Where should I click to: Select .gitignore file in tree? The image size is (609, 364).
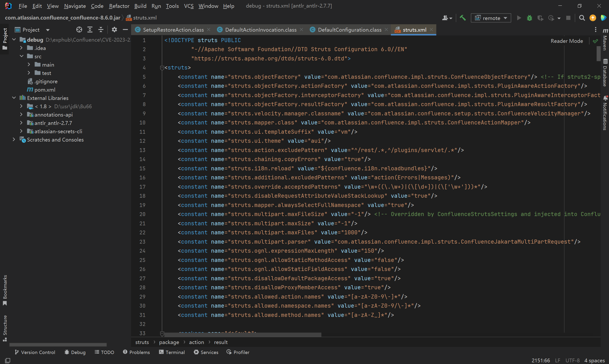coord(42,81)
